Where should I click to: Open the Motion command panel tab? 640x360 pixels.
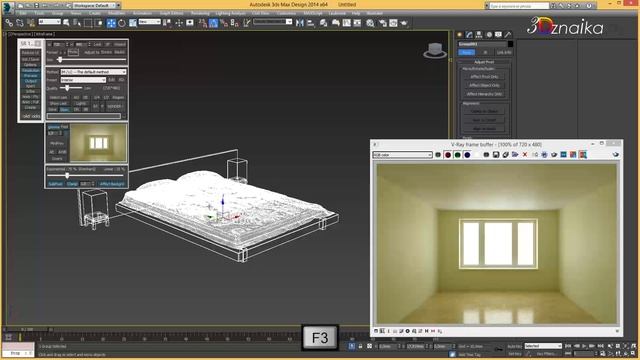(489, 35)
